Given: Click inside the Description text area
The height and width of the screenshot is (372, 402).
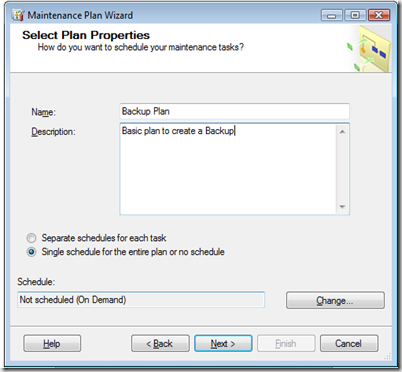Looking at the screenshot, I should coord(228,169).
